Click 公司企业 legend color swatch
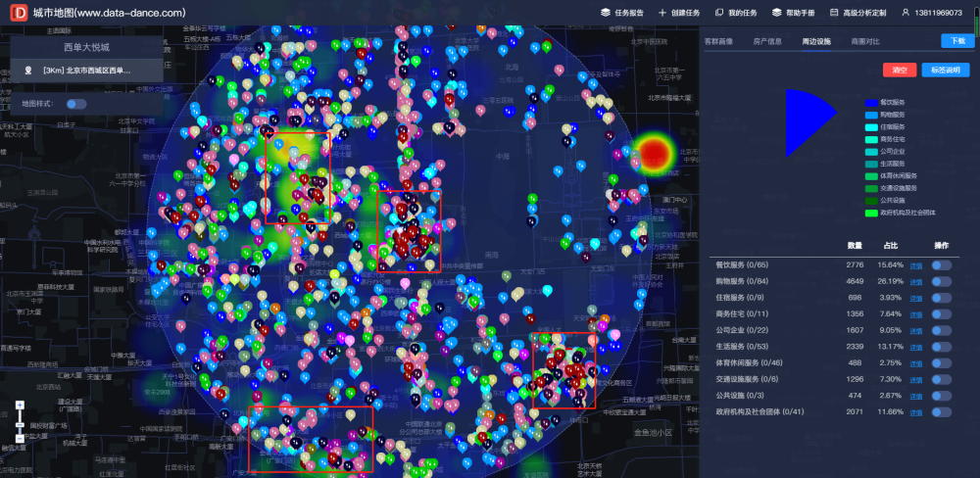 click(871, 151)
